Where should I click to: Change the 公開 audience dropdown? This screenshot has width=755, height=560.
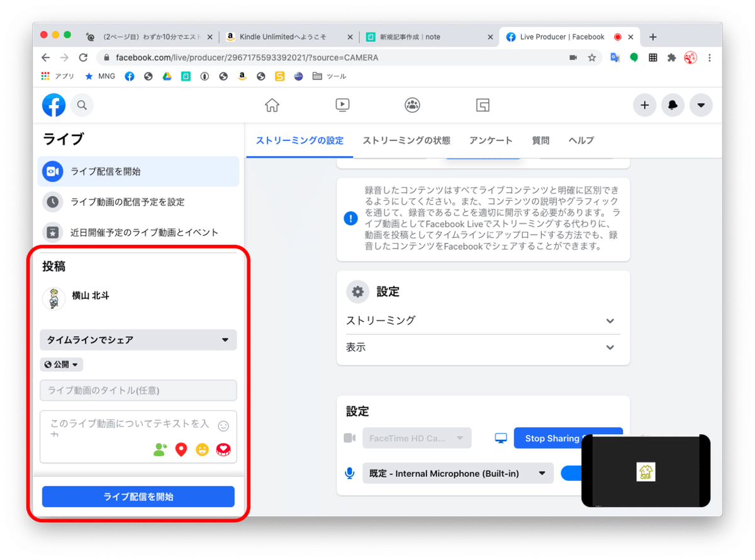pyautogui.click(x=61, y=364)
